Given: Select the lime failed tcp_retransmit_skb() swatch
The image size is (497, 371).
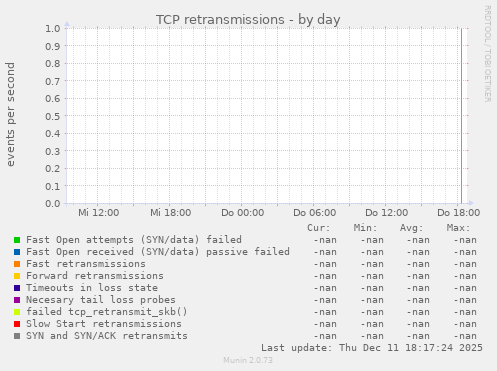Looking at the screenshot, I should click(x=17, y=312).
